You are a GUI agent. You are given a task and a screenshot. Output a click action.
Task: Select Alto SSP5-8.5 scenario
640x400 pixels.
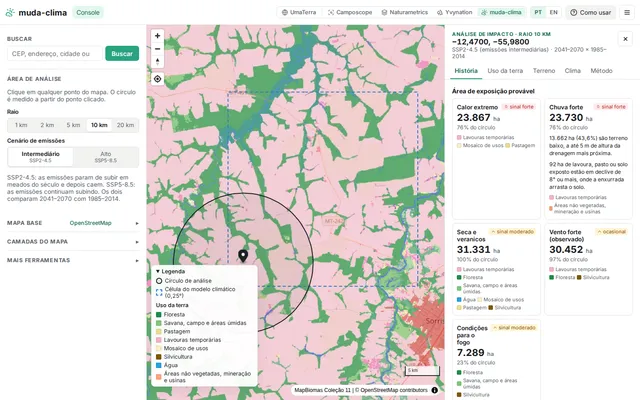pos(106,157)
